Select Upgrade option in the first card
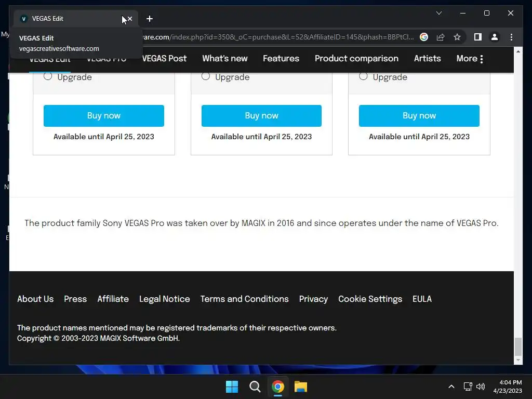 click(48, 76)
